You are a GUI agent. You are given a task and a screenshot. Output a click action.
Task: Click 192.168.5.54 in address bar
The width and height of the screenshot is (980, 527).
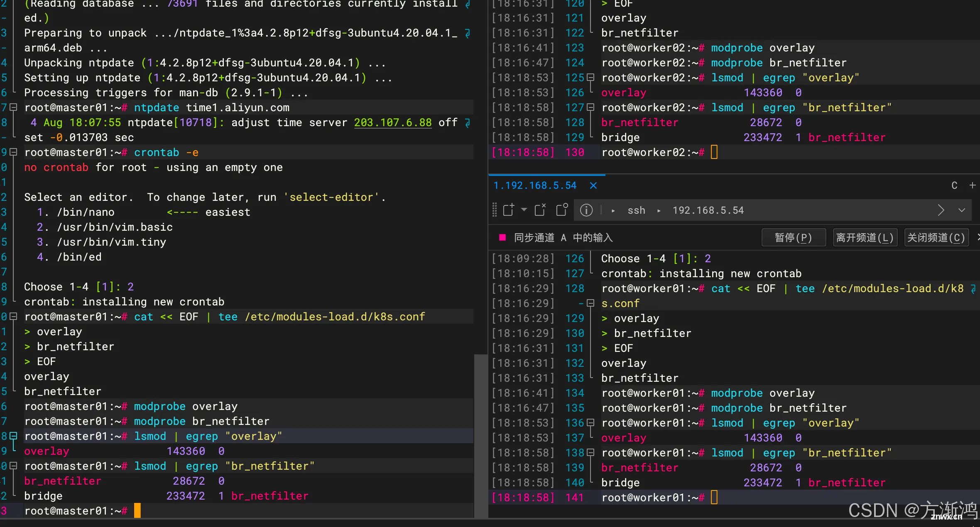click(708, 210)
